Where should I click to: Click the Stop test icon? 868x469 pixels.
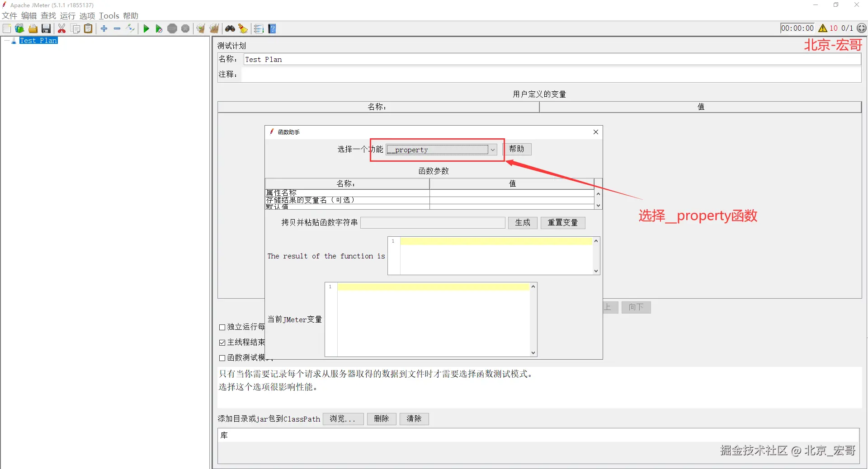point(172,28)
